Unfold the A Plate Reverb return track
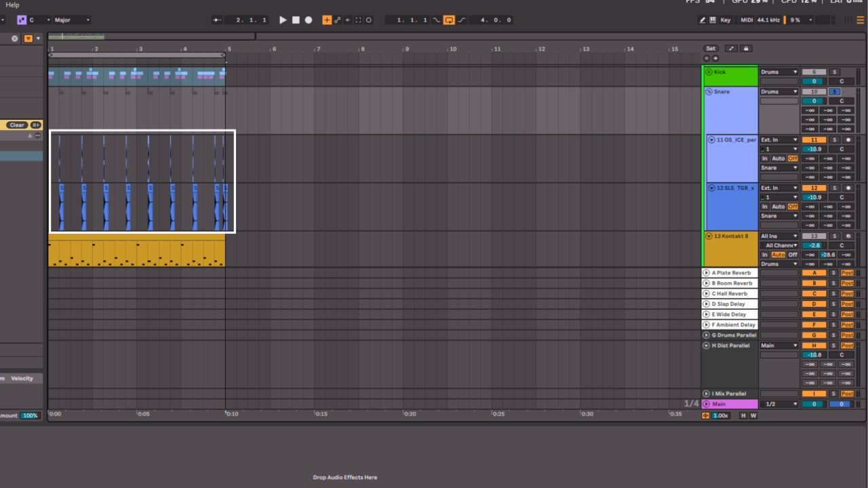The width and height of the screenshot is (868, 488). pyautogui.click(x=707, y=272)
